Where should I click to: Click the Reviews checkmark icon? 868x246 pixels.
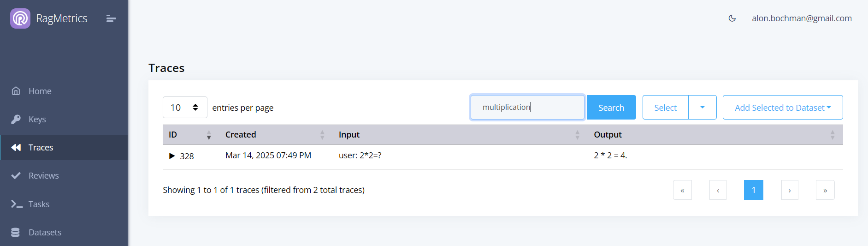[16, 175]
